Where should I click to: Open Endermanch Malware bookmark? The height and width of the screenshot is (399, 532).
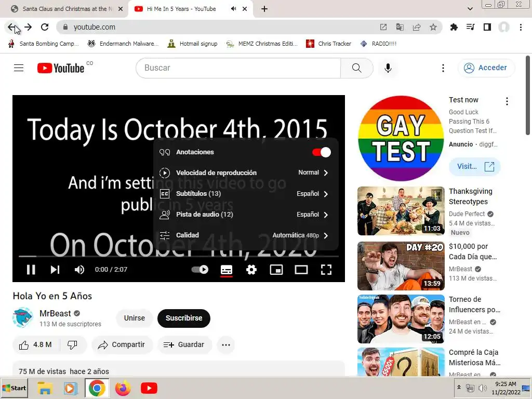pos(123,44)
